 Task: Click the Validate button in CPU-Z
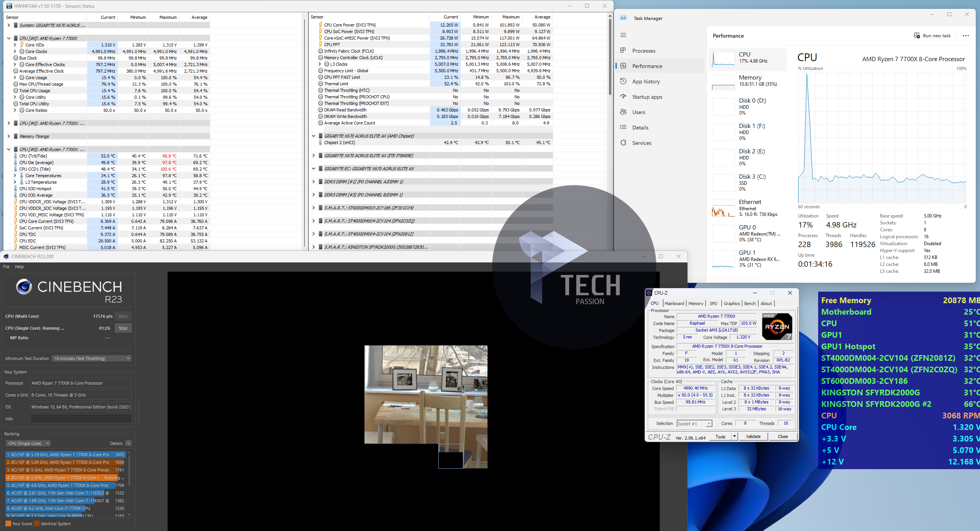753,436
